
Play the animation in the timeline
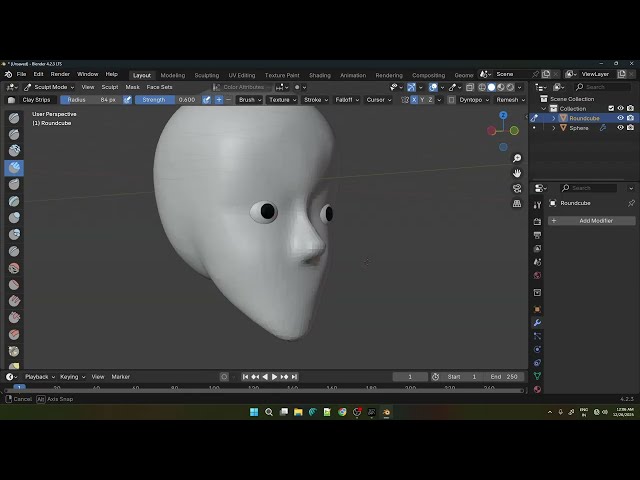(x=274, y=377)
